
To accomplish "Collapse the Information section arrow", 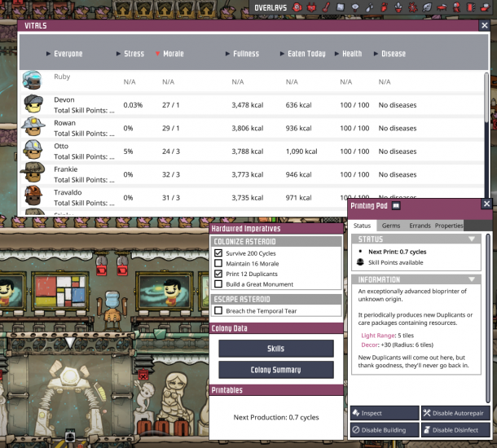I will click(x=471, y=279).
